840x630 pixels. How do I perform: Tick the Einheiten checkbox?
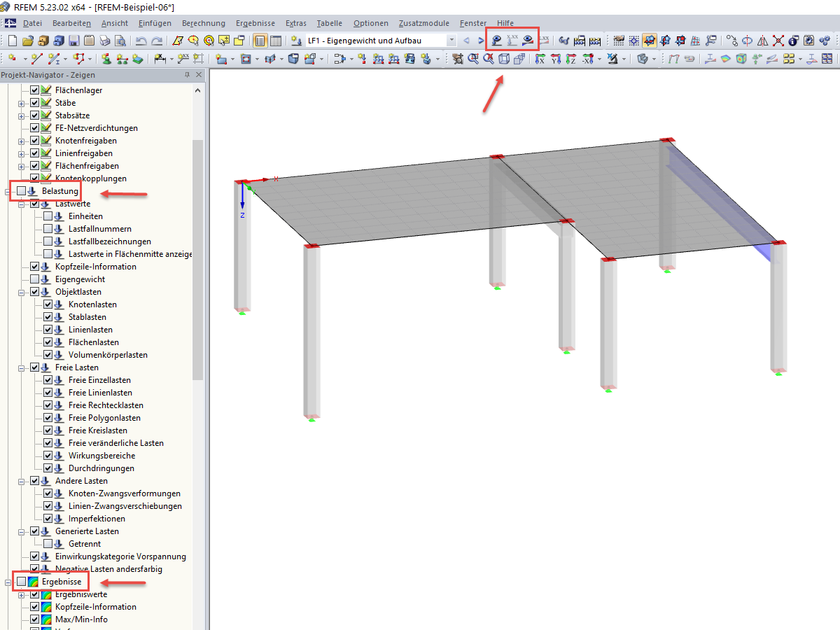(48, 216)
